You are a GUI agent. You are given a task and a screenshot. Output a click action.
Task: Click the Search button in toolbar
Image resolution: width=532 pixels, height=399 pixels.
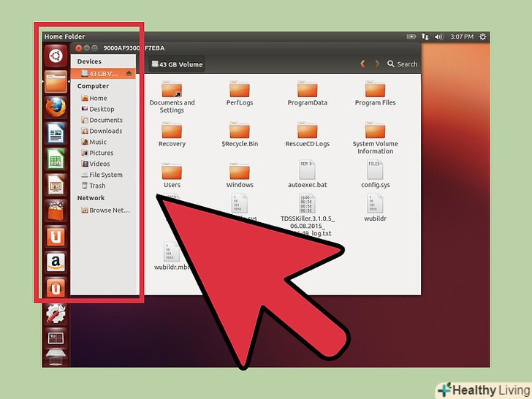(403, 64)
